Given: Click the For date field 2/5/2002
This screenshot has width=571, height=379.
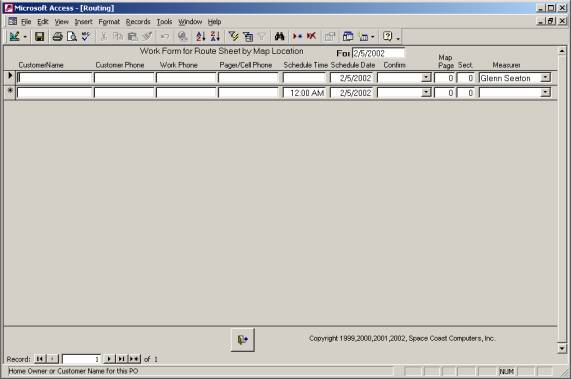Looking at the screenshot, I should 378,53.
